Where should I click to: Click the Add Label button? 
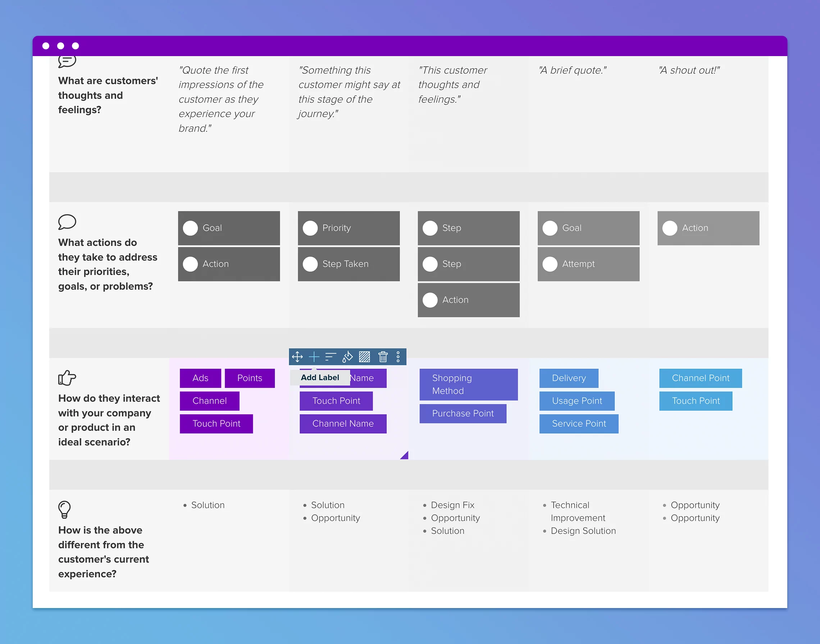[319, 378]
